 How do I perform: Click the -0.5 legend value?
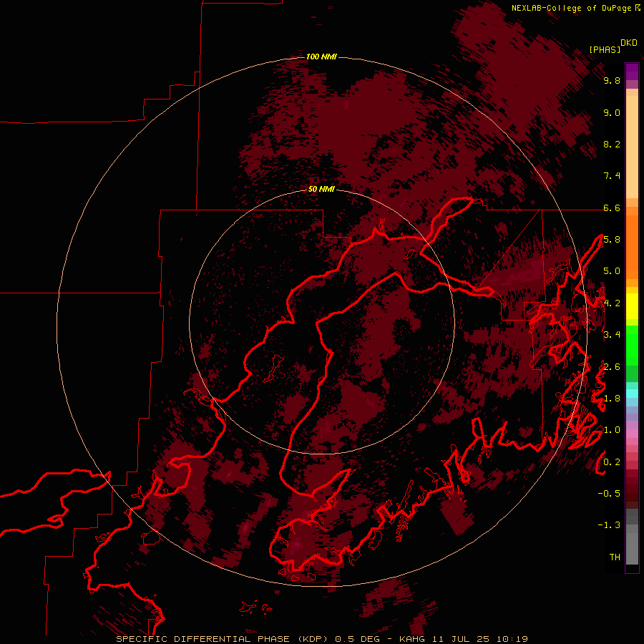(x=609, y=494)
